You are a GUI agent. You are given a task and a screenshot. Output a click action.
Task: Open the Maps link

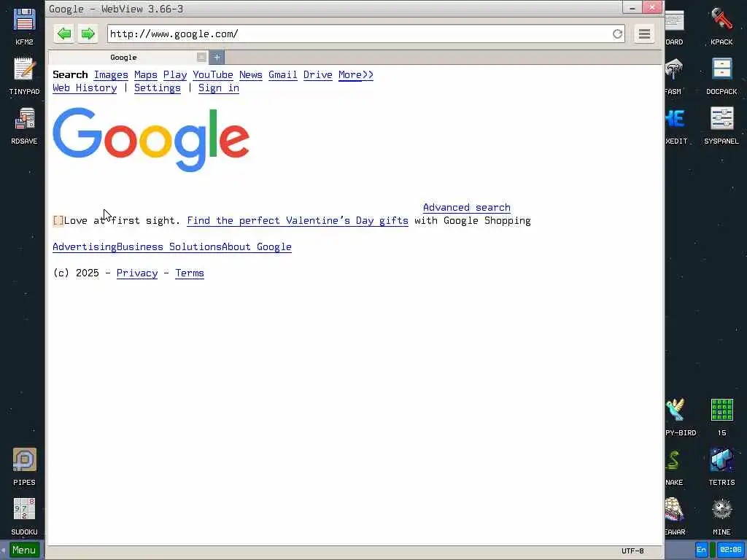point(146,75)
